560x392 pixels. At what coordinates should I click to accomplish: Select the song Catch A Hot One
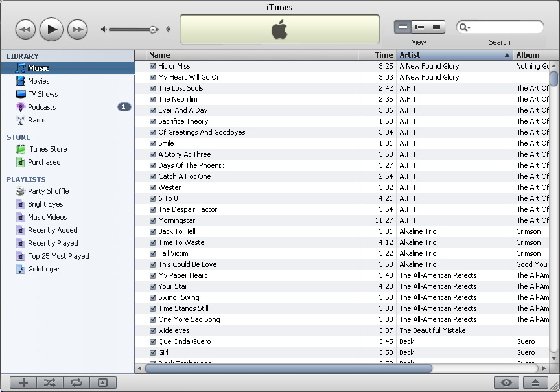click(x=184, y=176)
